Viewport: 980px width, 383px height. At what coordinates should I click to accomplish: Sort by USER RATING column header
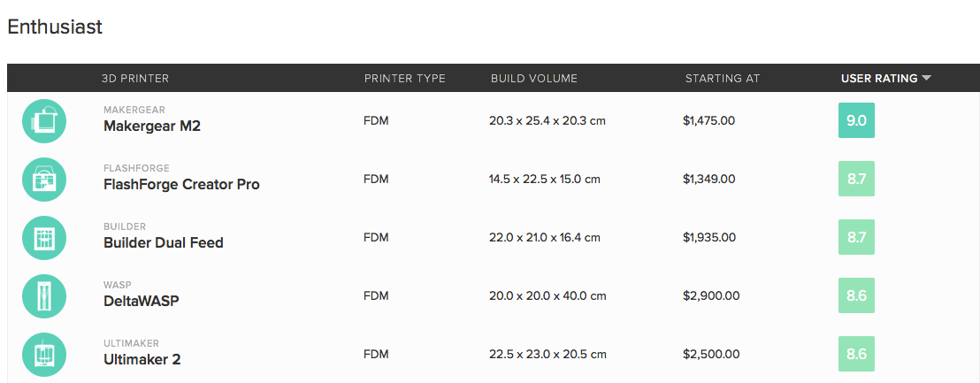tap(879, 78)
